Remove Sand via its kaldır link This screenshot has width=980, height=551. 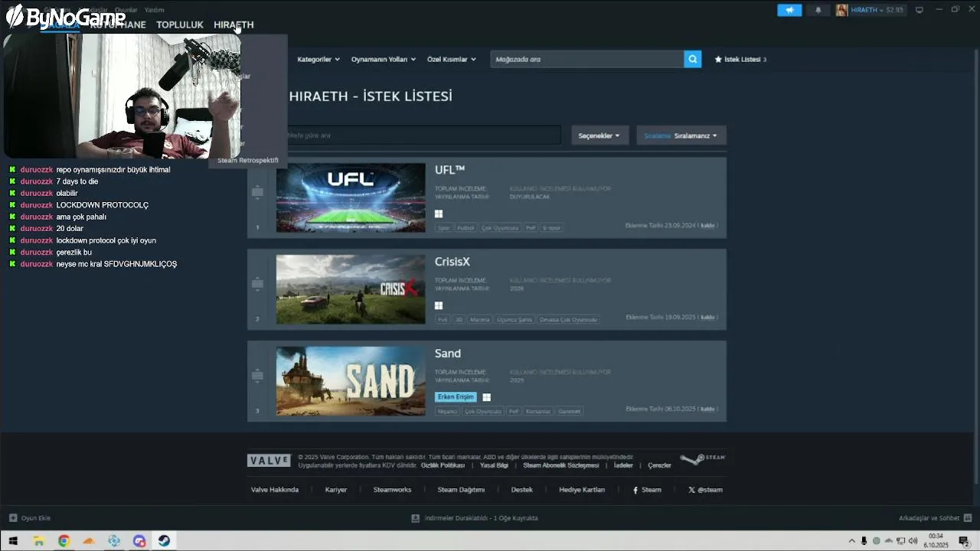[x=707, y=409]
